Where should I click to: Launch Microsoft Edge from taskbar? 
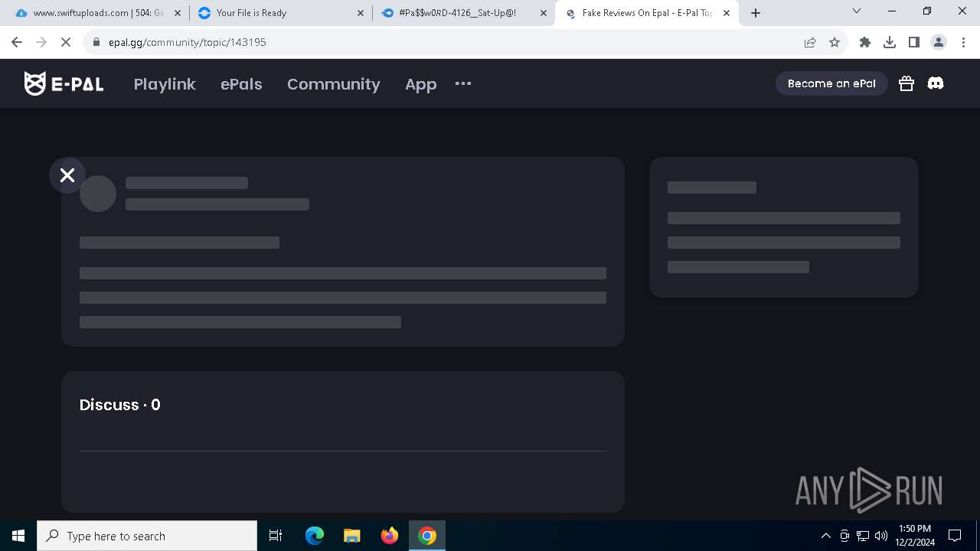[x=315, y=536]
